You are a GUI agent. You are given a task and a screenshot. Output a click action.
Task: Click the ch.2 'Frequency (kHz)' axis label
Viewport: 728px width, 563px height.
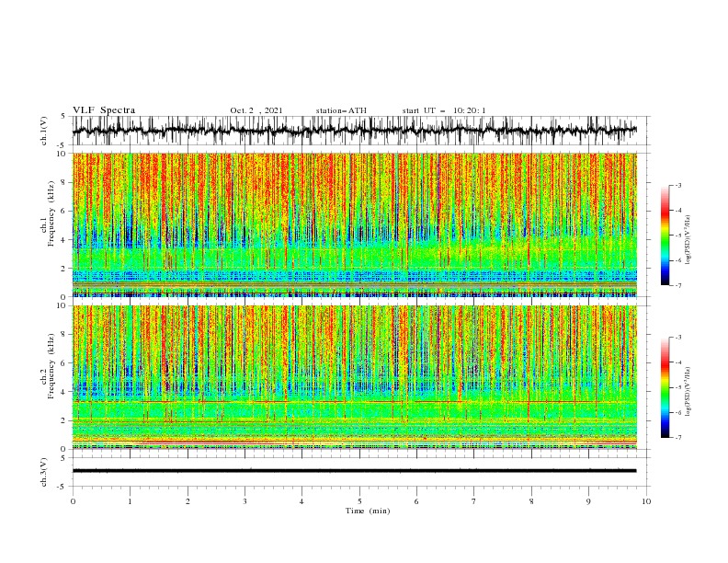tap(51, 366)
